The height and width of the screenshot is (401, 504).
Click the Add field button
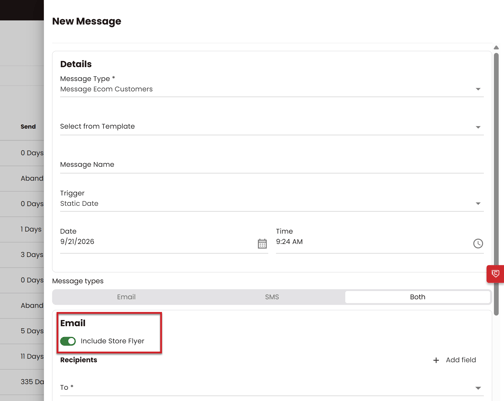[x=455, y=360]
